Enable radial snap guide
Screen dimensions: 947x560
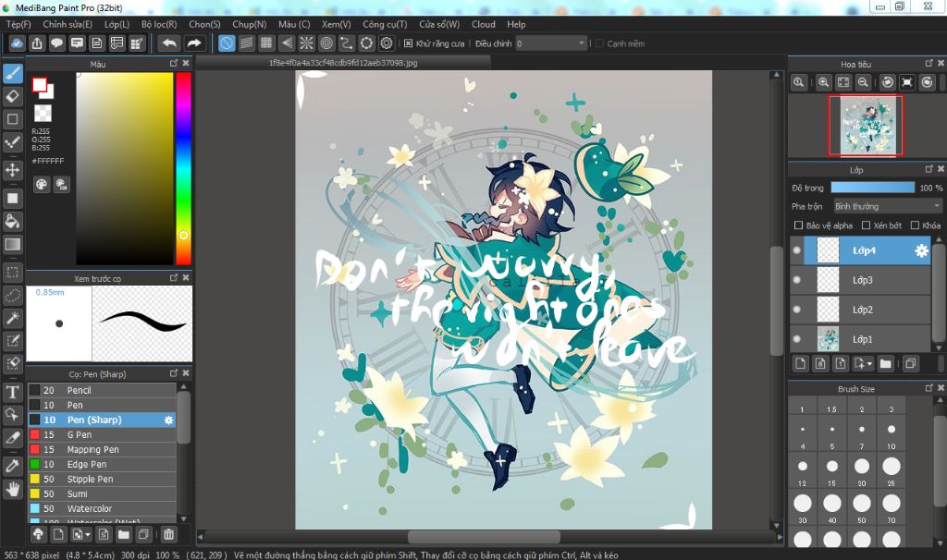pyautogui.click(x=307, y=43)
